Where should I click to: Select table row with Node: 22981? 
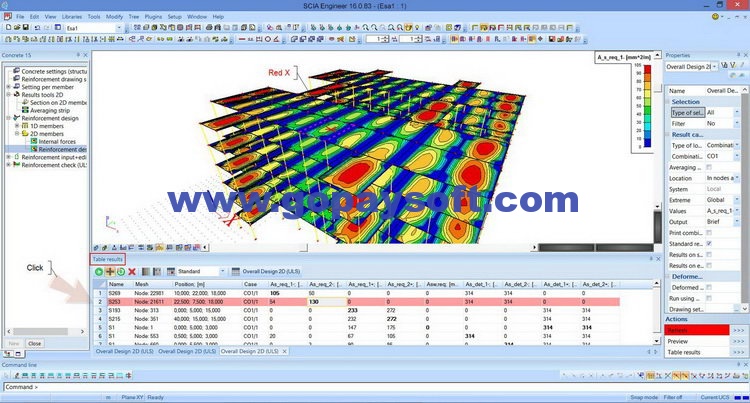(x=356, y=293)
